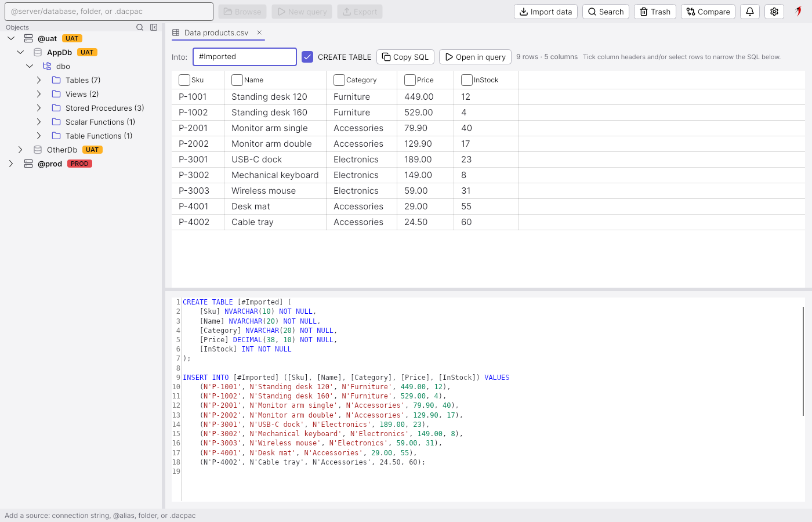Click the red app logo icon
The width and height of the screenshot is (812, 522).
(x=799, y=12)
